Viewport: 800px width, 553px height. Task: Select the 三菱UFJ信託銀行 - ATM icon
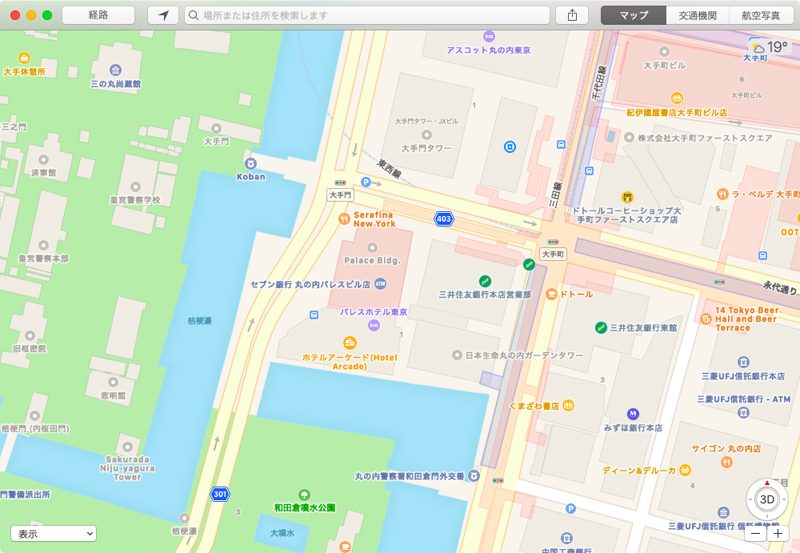(x=743, y=412)
